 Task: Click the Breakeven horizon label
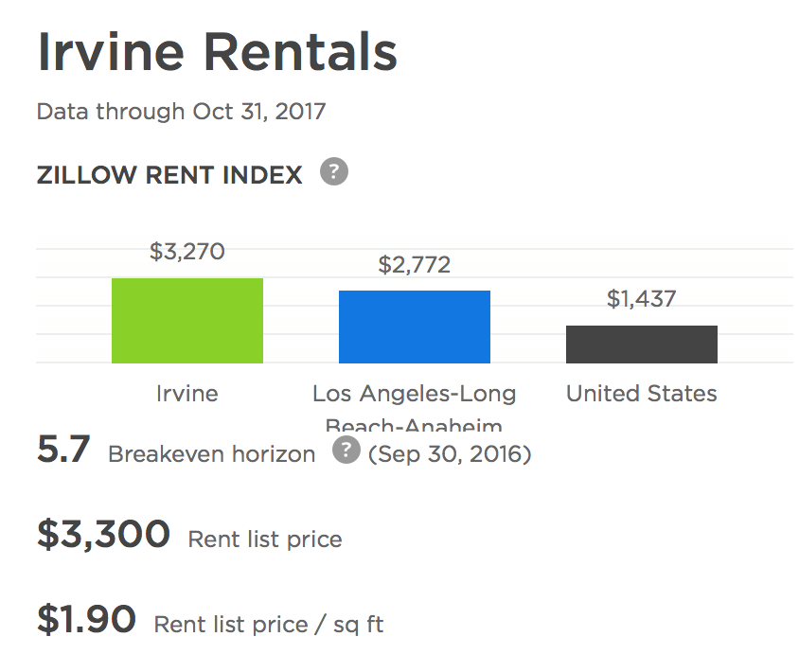212,454
